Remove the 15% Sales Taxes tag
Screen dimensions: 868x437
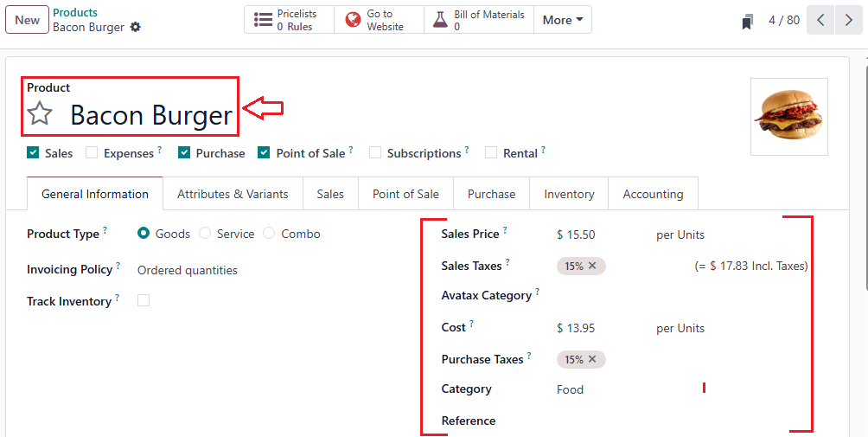pyautogui.click(x=592, y=266)
